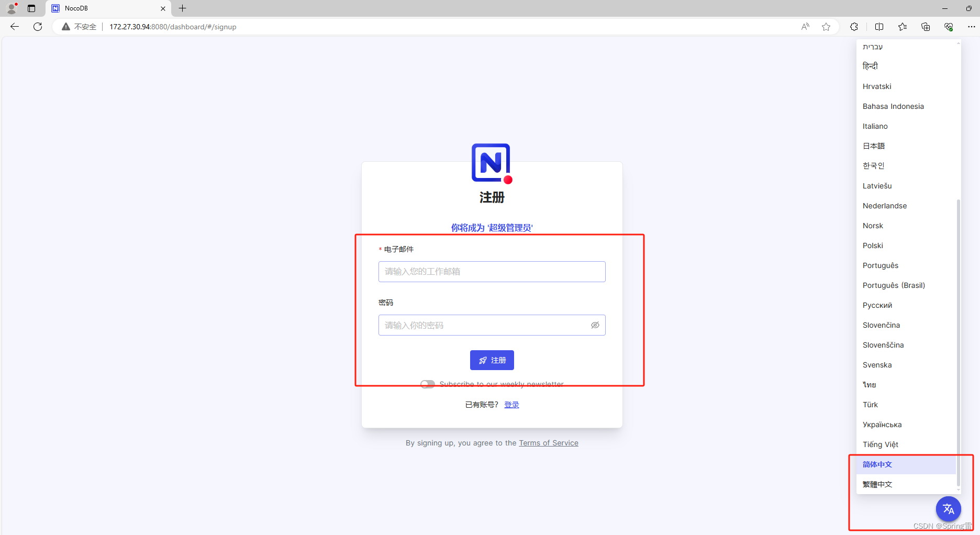Click the email input field

(492, 272)
